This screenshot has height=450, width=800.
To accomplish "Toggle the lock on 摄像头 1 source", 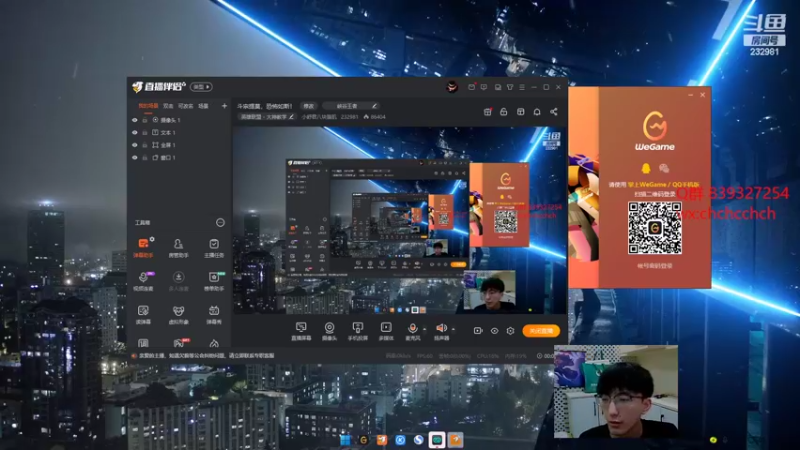I will tap(145, 120).
